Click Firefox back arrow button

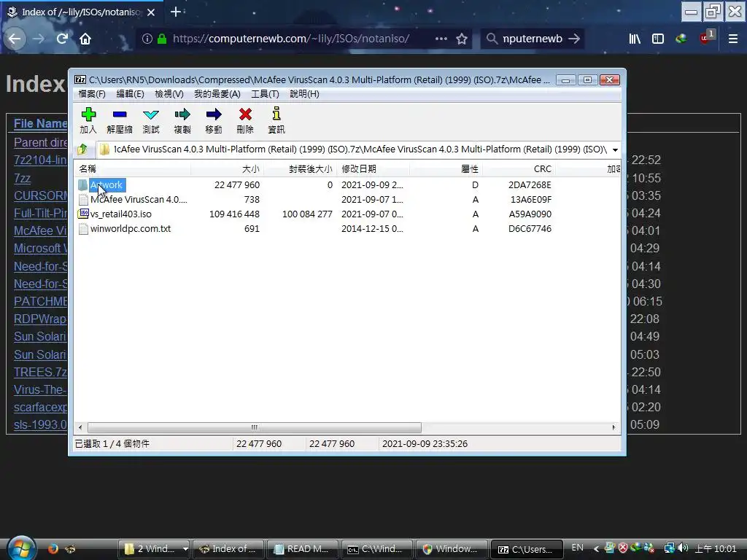pos(15,39)
